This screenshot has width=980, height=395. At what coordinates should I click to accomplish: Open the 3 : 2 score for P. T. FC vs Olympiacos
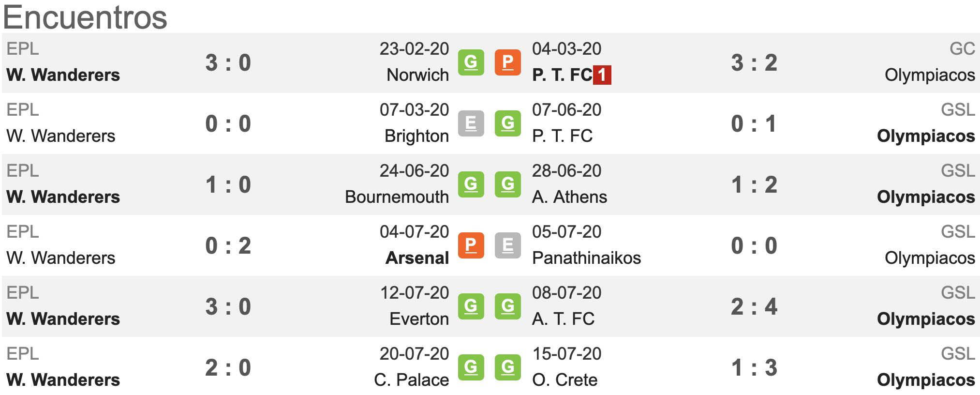(754, 63)
